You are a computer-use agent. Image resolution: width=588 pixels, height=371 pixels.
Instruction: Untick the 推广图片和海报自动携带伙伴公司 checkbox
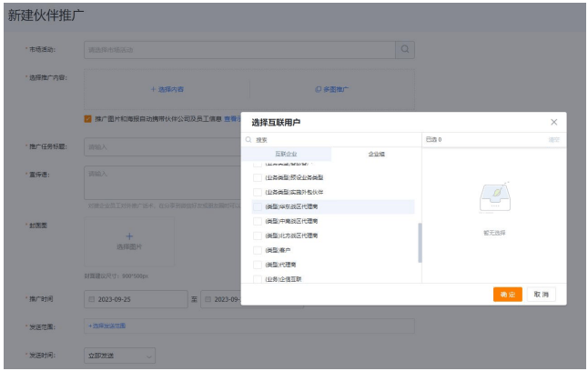(x=88, y=118)
